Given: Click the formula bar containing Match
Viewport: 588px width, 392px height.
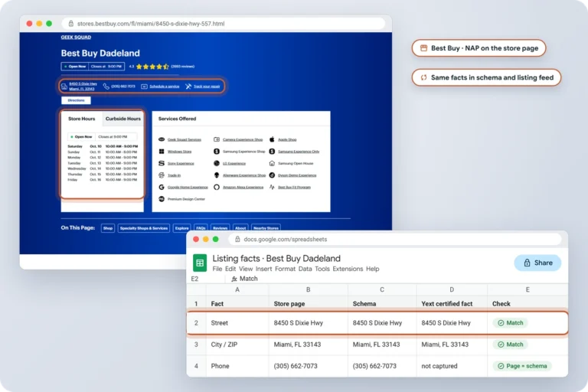Looking at the screenshot, I should (x=397, y=279).
